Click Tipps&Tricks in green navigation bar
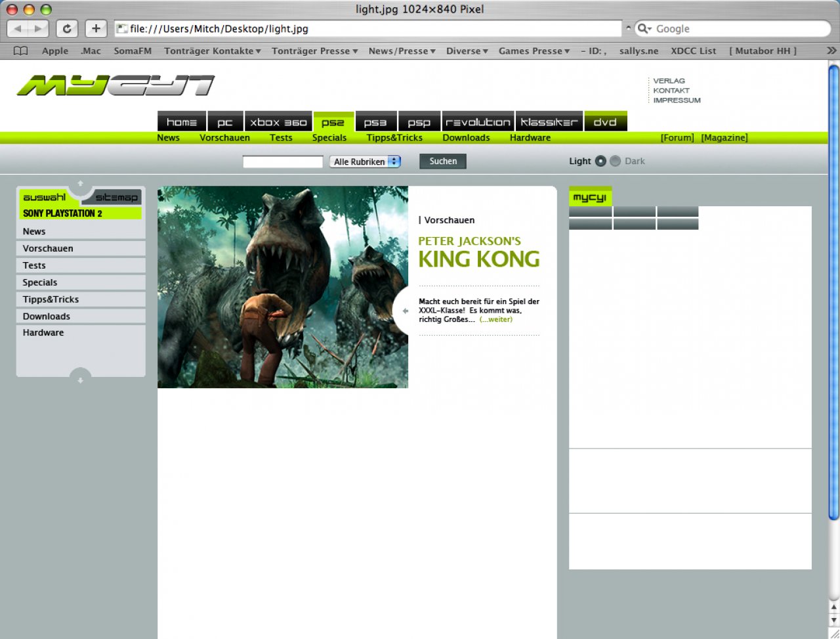The height and width of the screenshot is (639, 840). point(394,138)
